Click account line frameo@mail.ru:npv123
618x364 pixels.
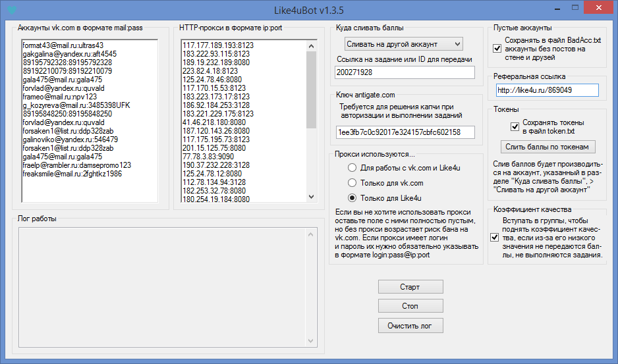click(x=59, y=97)
